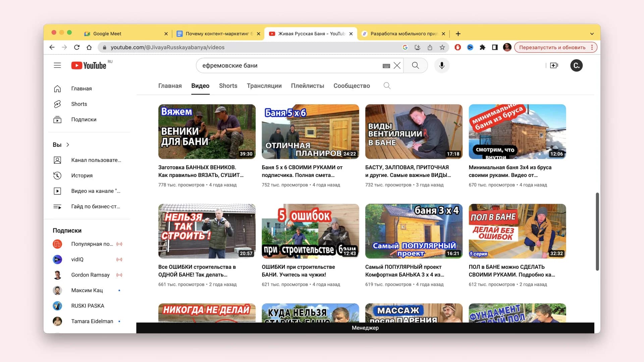Open channel search magnifier next to Сообщество
The height and width of the screenshot is (362, 644).
pos(387,86)
